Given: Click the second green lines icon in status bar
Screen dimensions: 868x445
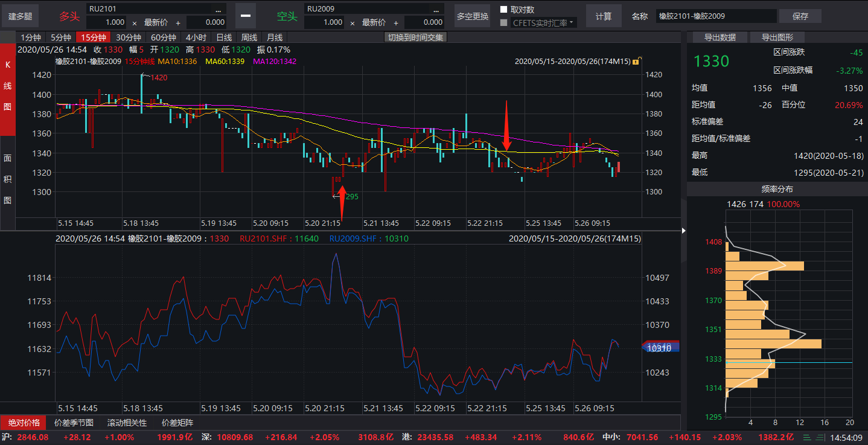Looking at the screenshot, I should click(820, 438).
